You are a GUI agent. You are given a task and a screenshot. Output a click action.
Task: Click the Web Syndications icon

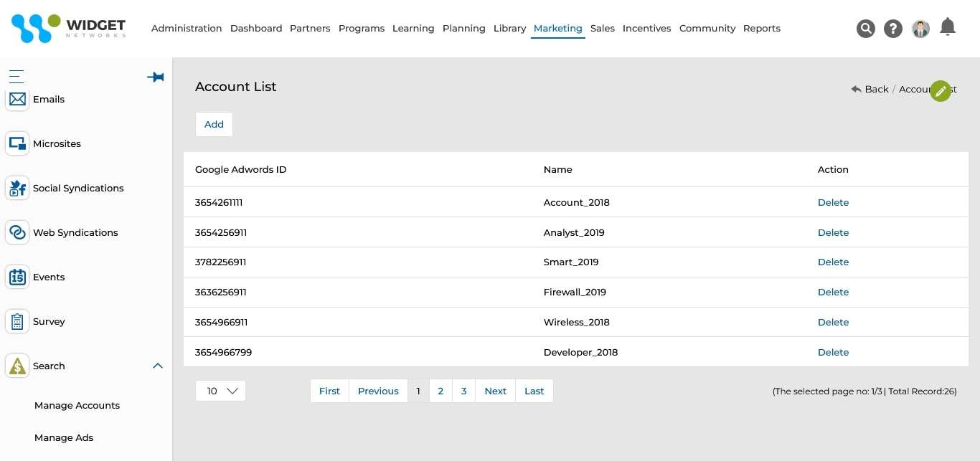17,232
